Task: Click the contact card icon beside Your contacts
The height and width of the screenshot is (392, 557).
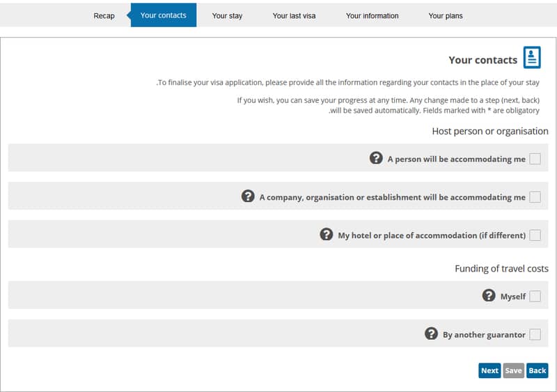Action: click(532, 57)
